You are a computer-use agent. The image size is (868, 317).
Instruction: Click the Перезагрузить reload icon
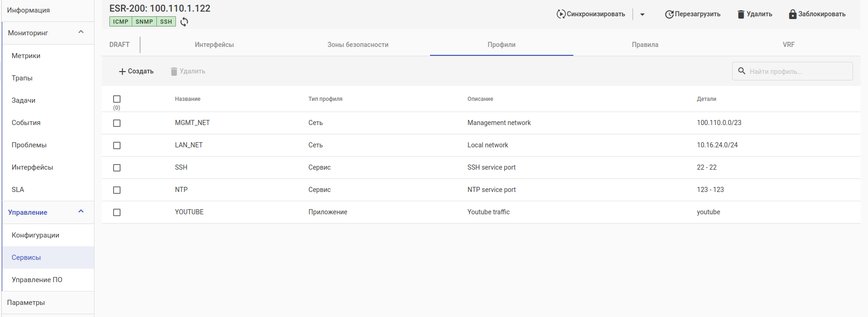pyautogui.click(x=669, y=14)
